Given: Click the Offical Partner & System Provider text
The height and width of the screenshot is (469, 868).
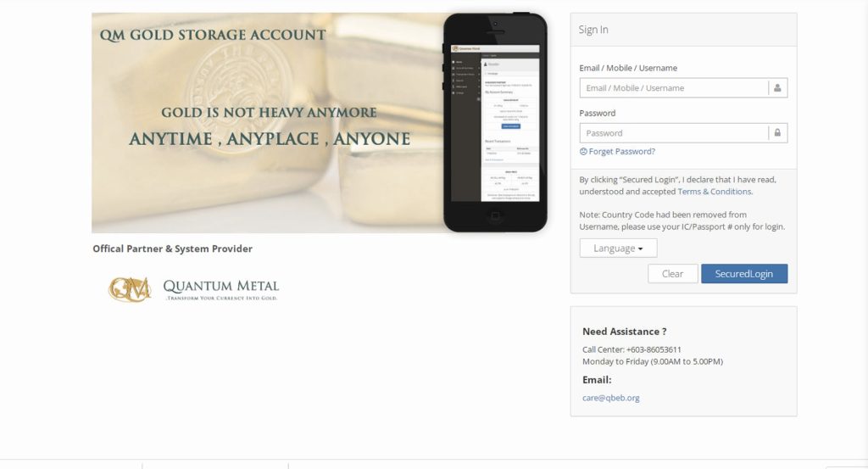Looking at the screenshot, I should click(x=172, y=248).
